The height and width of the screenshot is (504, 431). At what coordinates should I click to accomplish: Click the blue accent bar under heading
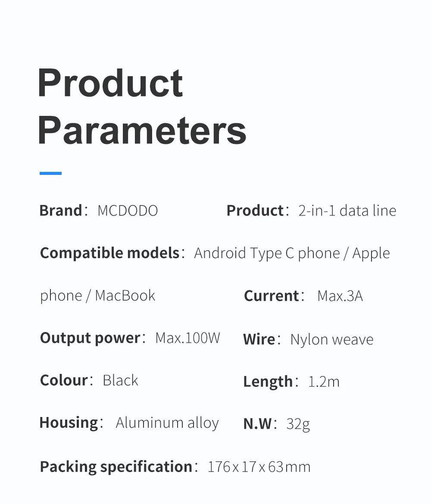(x=50, y=173)
